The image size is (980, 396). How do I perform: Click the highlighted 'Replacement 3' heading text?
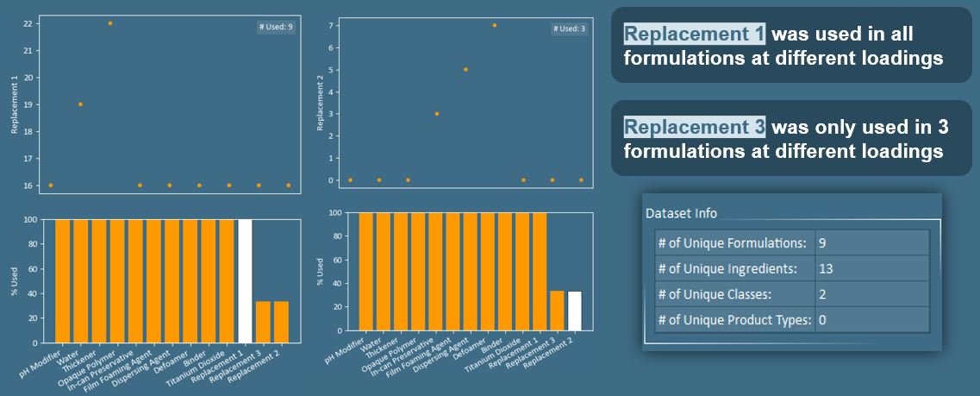tap(694, 128)
